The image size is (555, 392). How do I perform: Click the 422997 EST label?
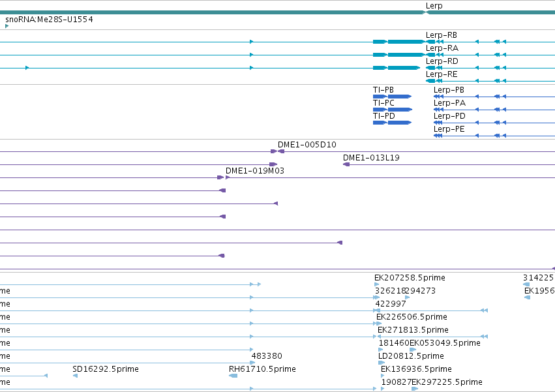click(391, 303)
